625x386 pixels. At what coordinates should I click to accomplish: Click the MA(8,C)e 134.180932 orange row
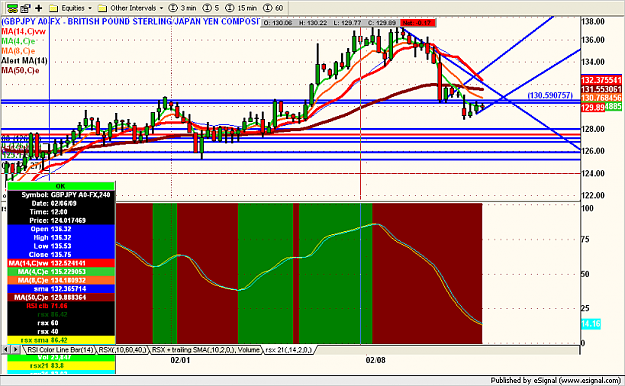(61, 280)
